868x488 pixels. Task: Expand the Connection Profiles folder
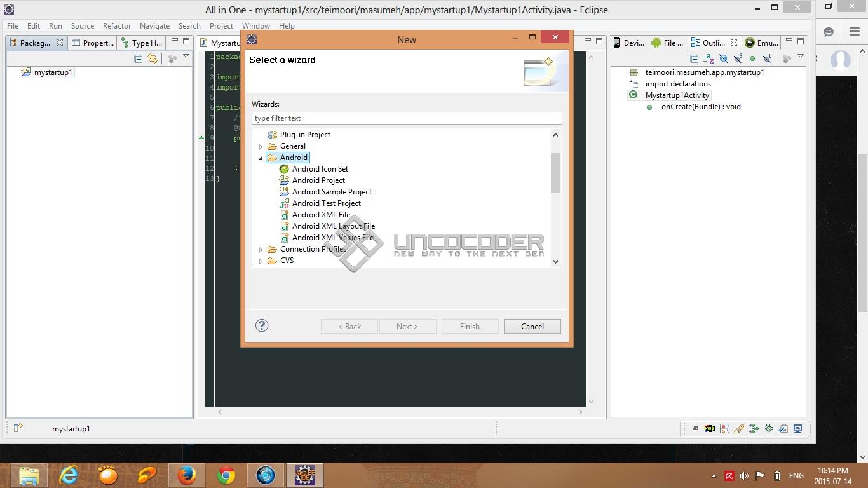coord(261,250)
